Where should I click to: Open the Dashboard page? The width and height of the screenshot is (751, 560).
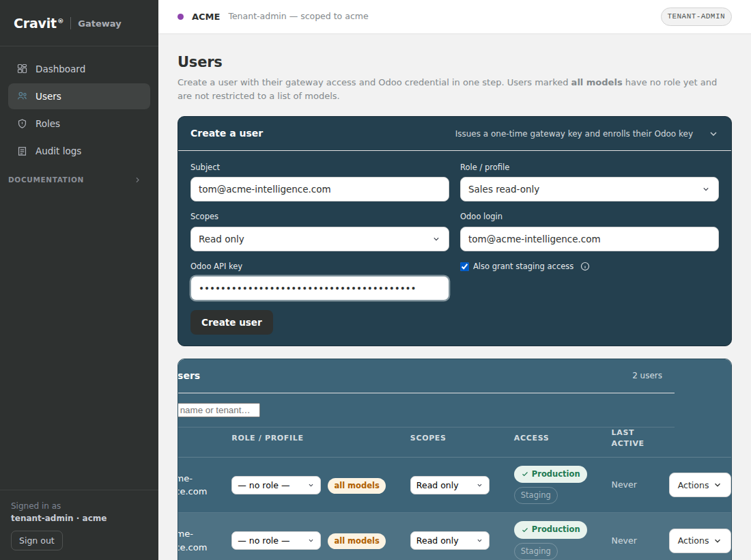79,69
